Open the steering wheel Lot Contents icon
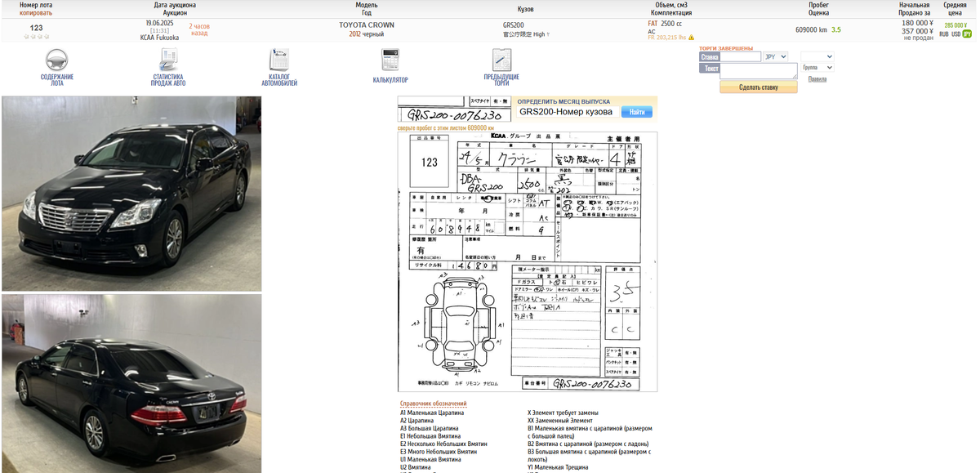Viewport: 980px width, 473px height. coord(57,60)
